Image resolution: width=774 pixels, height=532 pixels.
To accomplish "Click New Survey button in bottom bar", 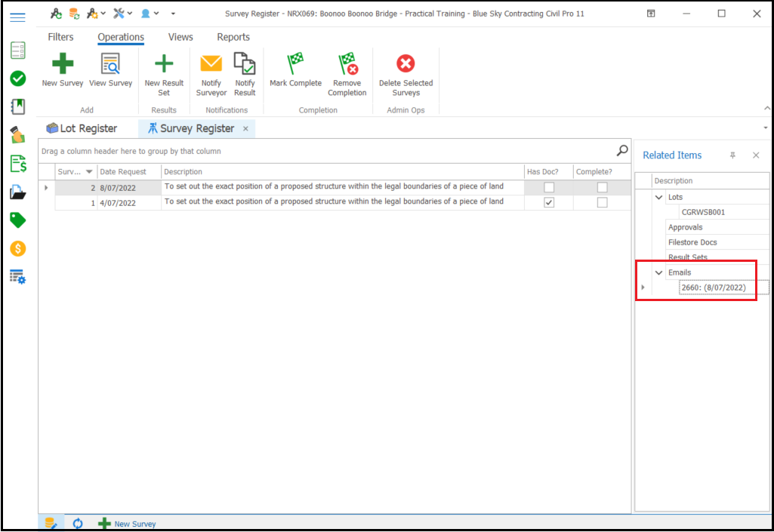I will point(128,524).
